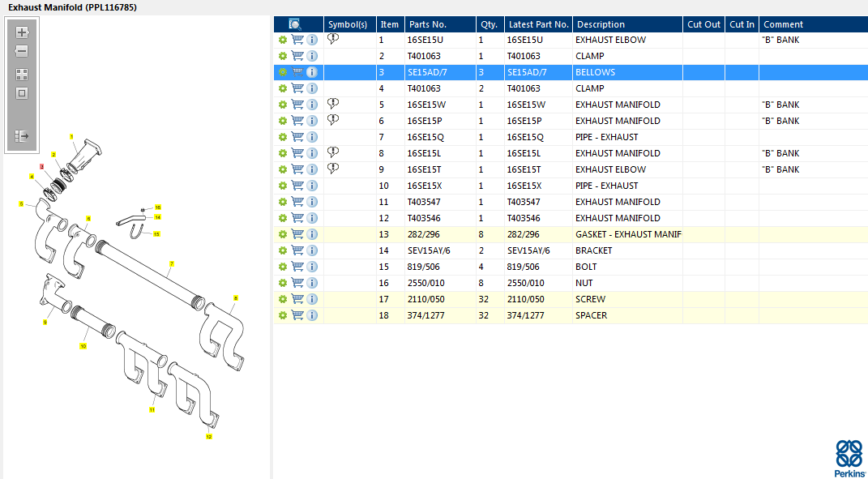Zoom out of the diagram with minus button
Viewport: 868px width, 479px height.
point(22,51)
